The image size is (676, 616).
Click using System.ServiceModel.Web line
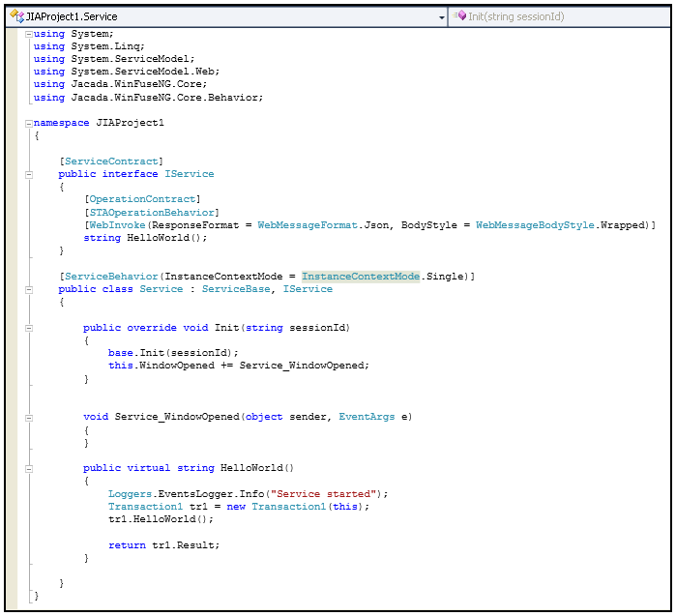(x=127, y=72)
